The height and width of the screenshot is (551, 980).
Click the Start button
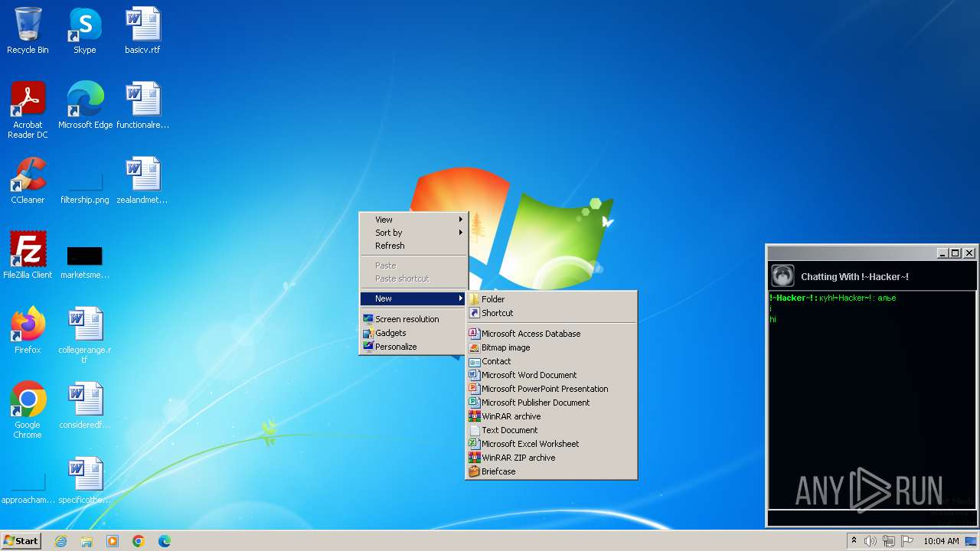pyautogui.click(x=21, y=541)
